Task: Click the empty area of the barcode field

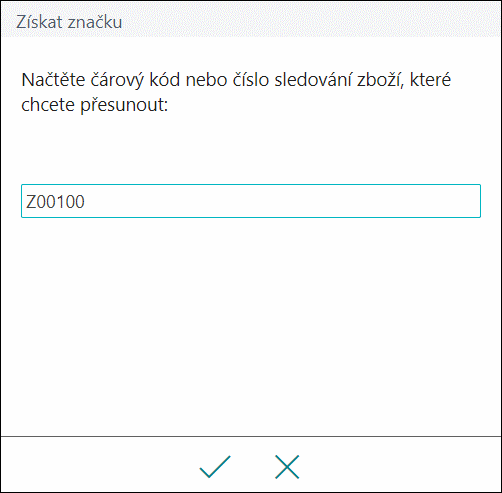Action: click(283, 201)
